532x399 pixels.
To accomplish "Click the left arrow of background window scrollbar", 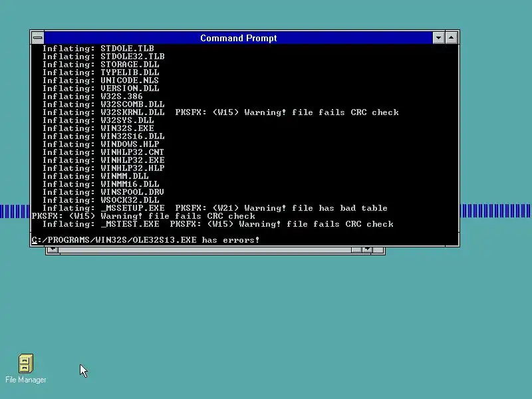I will tap(53, 250).
